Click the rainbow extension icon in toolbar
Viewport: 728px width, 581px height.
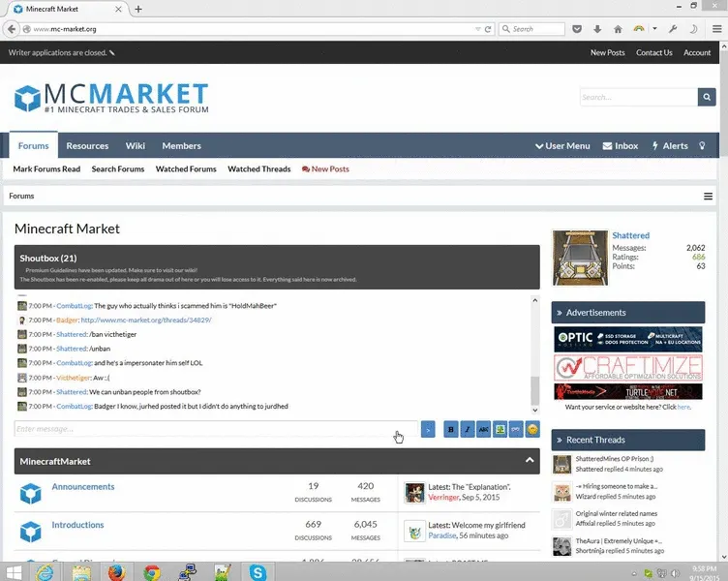[639, 29]
